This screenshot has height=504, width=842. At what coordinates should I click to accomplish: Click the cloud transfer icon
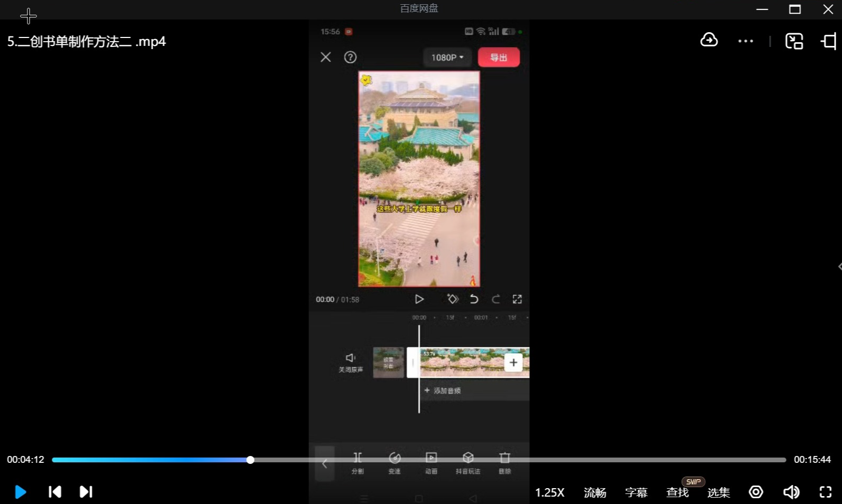pos(709,41)
